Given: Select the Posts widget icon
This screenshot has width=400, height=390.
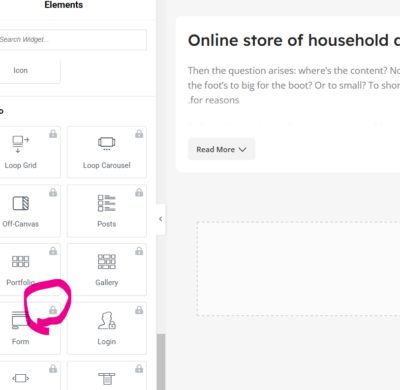Looking at the screenshot, I should (107, 203).
